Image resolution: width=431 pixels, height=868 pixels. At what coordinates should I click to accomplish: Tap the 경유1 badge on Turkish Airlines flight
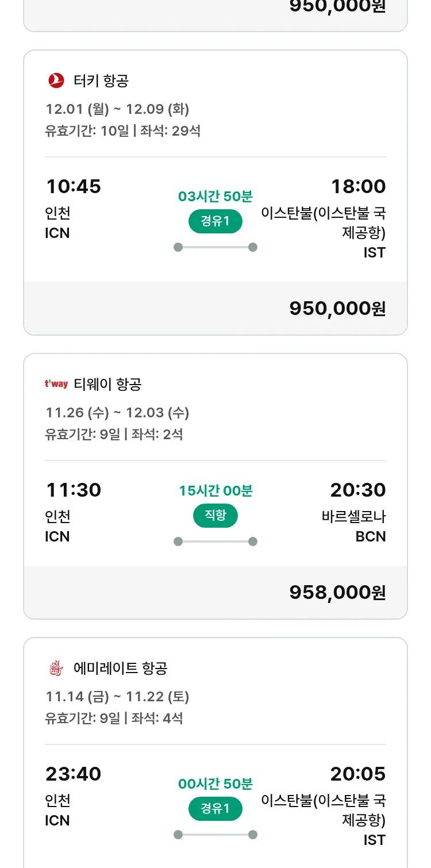coord(215,221)
